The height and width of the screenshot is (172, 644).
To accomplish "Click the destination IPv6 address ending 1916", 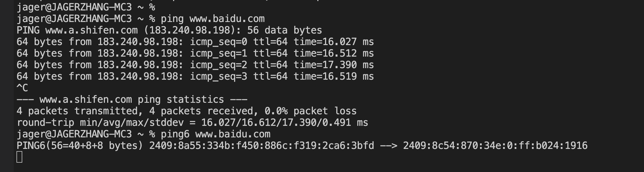I will [x=495, y=146].
